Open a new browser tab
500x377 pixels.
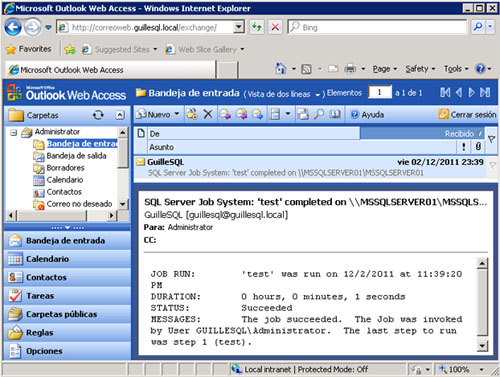click(x=227, y=70)
